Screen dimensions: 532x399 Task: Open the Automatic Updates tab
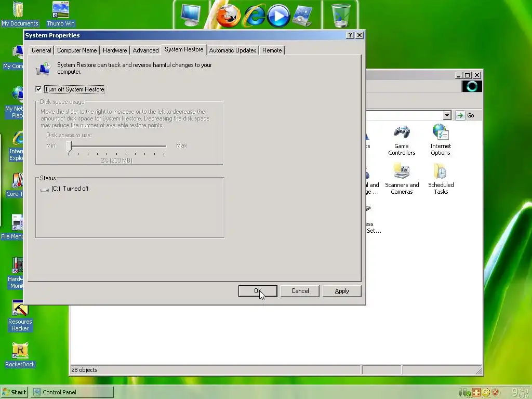233,50
